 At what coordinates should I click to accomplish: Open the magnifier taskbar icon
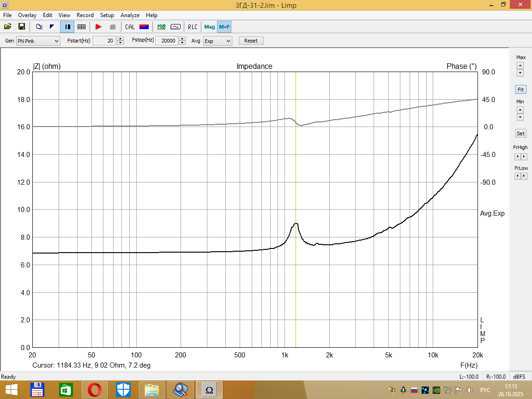[x=181, y=390]
